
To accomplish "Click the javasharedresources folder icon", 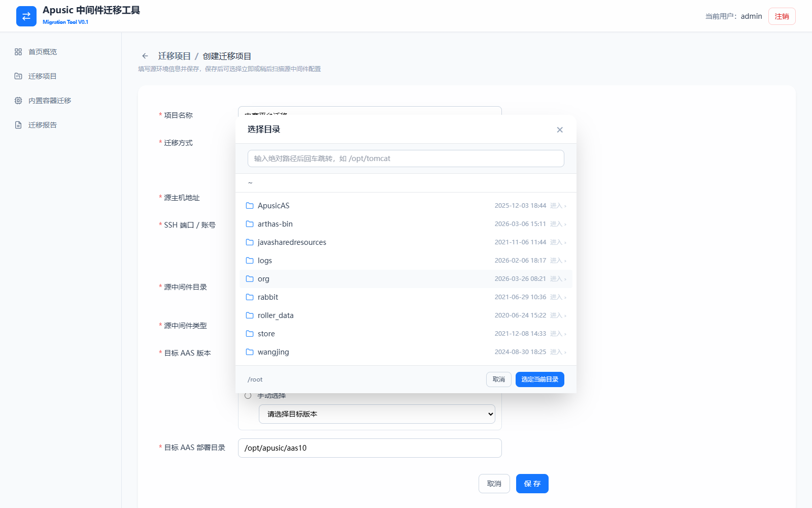I will point(250,242).
